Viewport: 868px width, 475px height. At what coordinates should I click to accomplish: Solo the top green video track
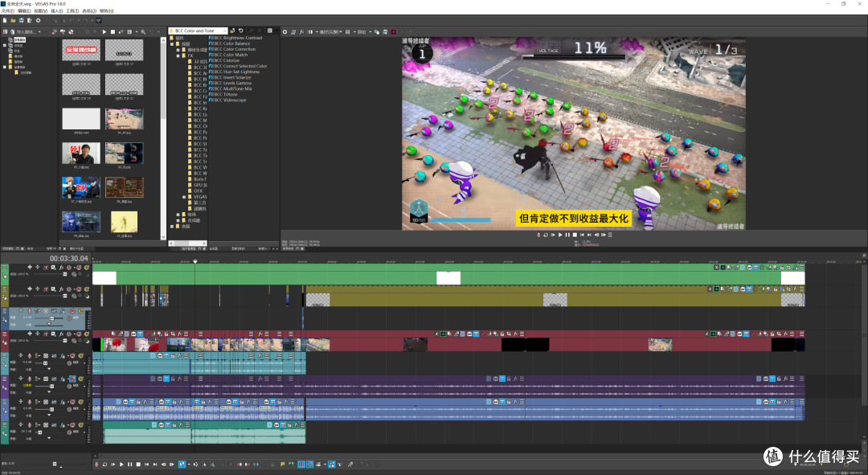point(86,268)
